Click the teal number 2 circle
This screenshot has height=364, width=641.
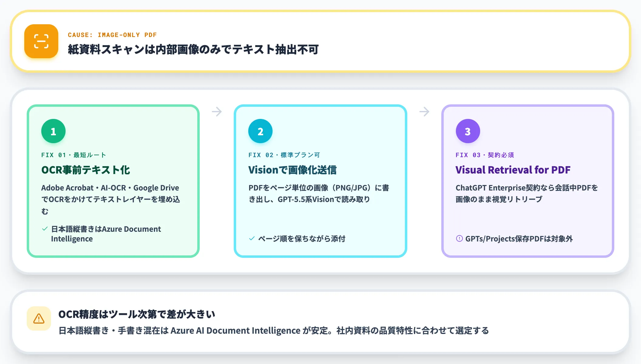click(x=260, y=131)
